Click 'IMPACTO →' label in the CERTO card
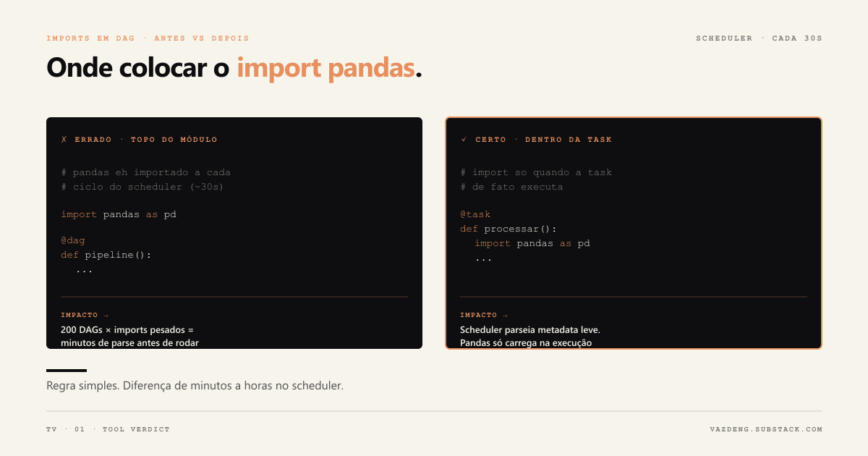 [x=484, y=316]
